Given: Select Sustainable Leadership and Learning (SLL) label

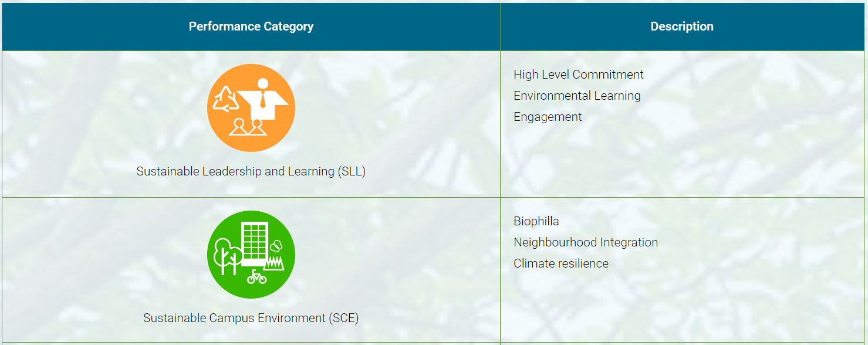Looking at the screenshot, I should 251,171.
